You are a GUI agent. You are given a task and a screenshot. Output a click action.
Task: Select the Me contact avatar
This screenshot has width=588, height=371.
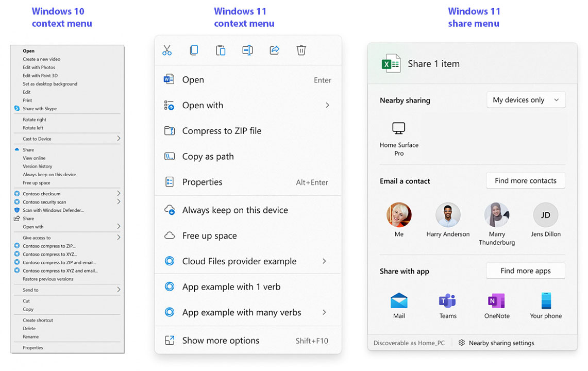coord(399,214)
